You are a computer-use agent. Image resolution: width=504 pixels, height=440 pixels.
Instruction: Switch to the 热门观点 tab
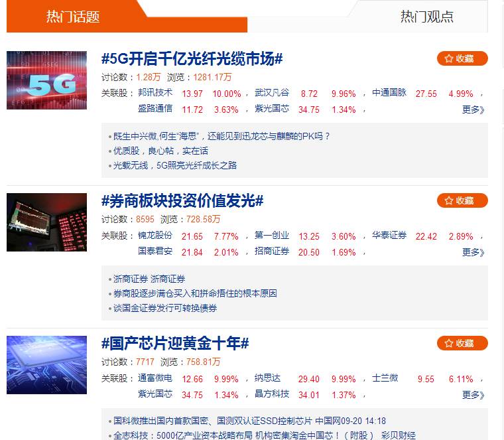click(x=426, y=17)
